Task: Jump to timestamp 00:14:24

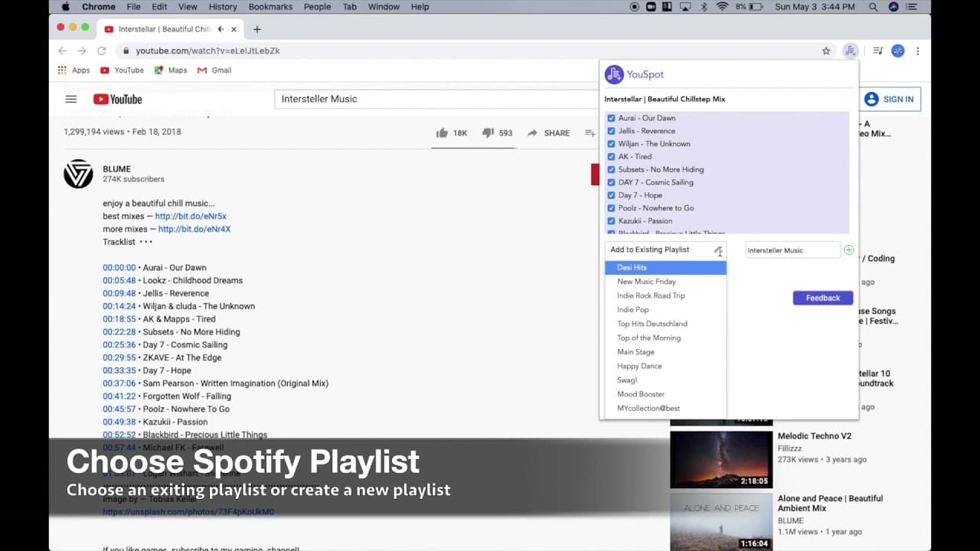Action: coord(119,306)
